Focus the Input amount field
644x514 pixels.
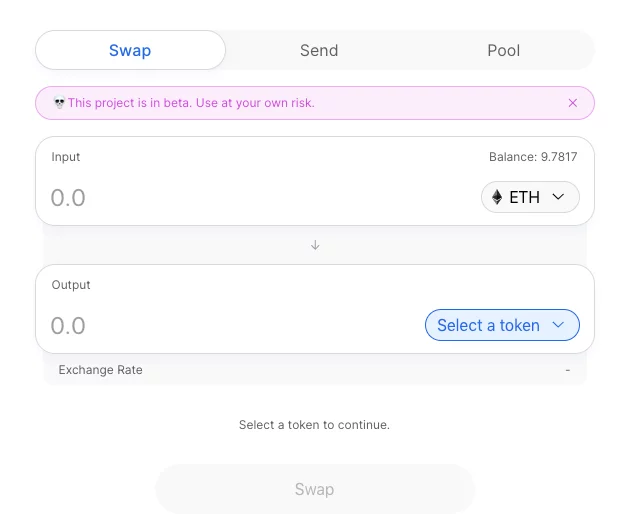pos(250,197)
